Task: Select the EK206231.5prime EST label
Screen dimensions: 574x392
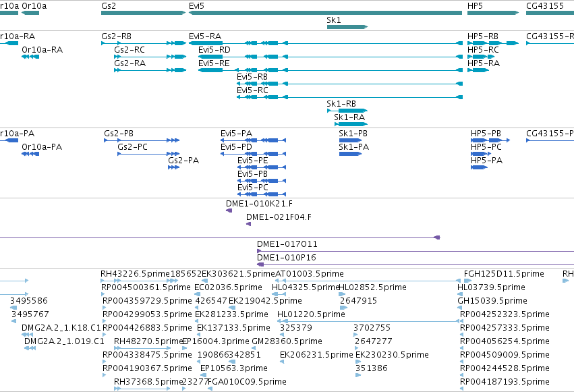Action: (x=316, y=356)
